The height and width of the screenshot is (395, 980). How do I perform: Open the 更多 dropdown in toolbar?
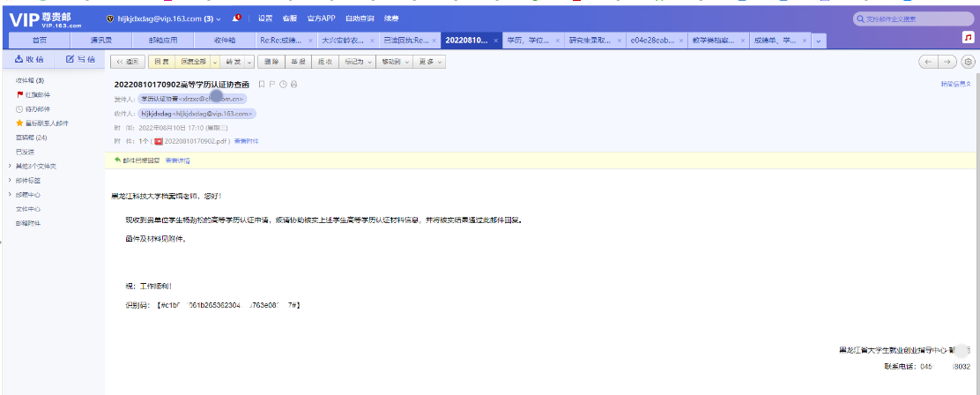click(429, 62)
